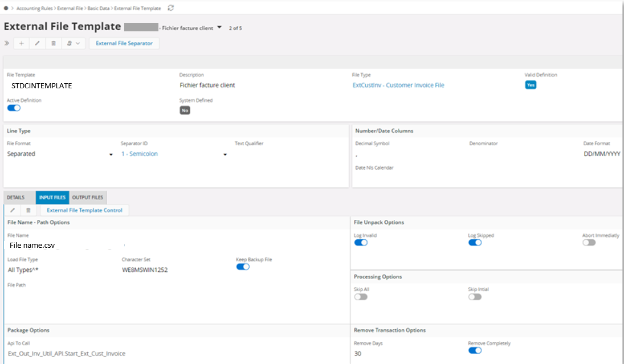This screenshot has width=624, height=364.
Task: Click the Load File Type All Types field
Action: [23, 269]
